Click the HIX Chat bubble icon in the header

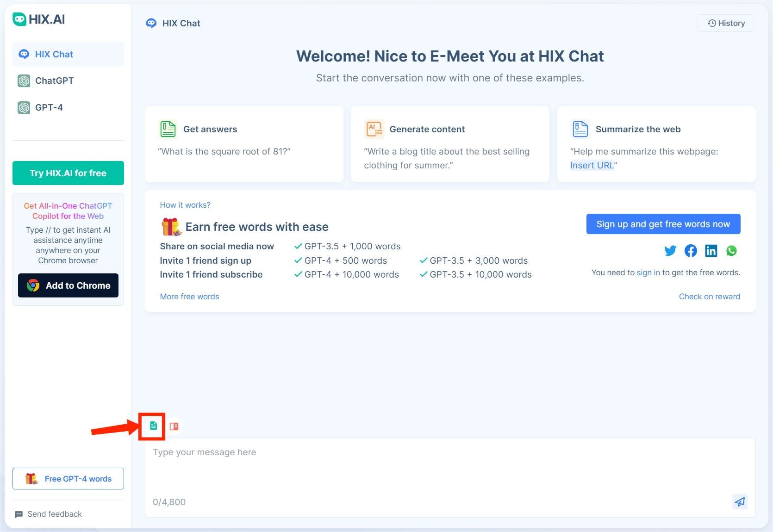click(x=151, y=23)
